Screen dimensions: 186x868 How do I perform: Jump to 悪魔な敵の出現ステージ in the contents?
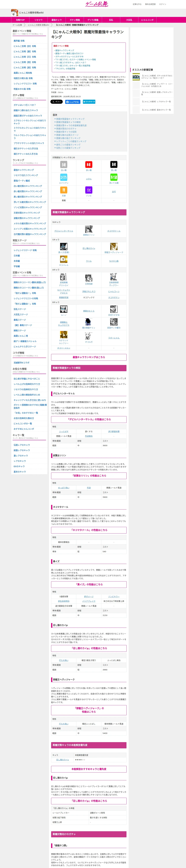point(67,135)
